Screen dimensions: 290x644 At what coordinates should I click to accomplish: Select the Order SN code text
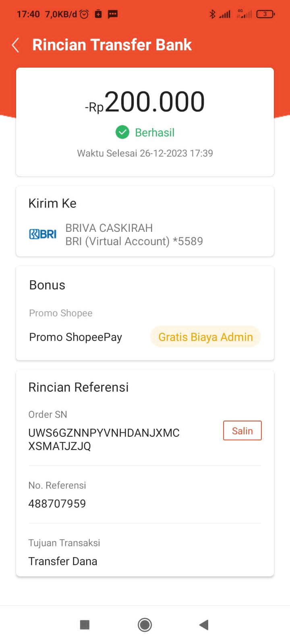(104, 439)
